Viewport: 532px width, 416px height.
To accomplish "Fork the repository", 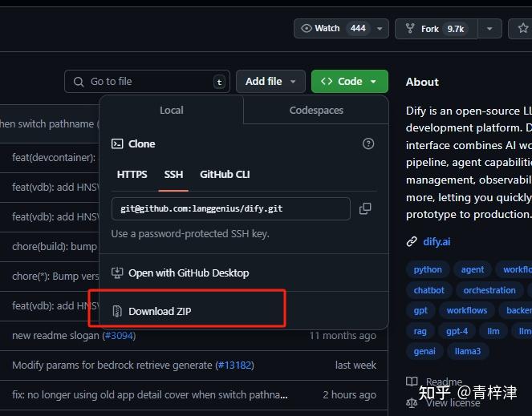I will click(x=437, y=29).
